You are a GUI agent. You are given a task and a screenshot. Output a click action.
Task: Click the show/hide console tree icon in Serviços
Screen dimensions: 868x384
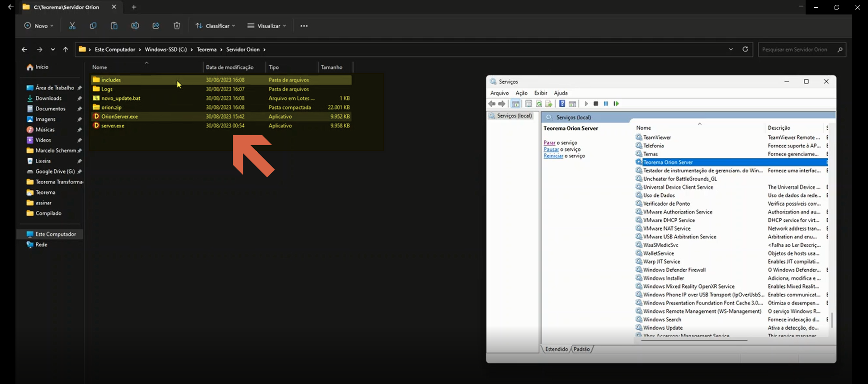pyautogui.click(x=515, y=104)
